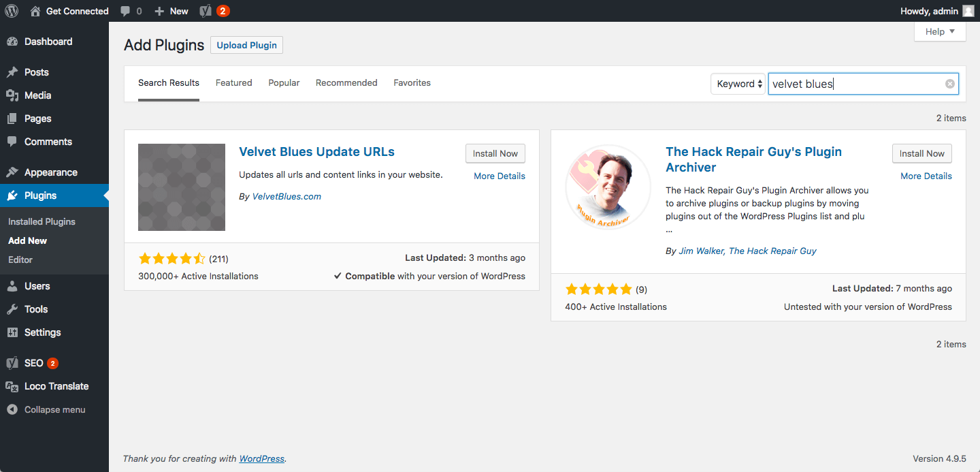Click the Velvet Blues plugin thumbnail
The width and height of the screenshot is (980, 472).
pos(182,187)
